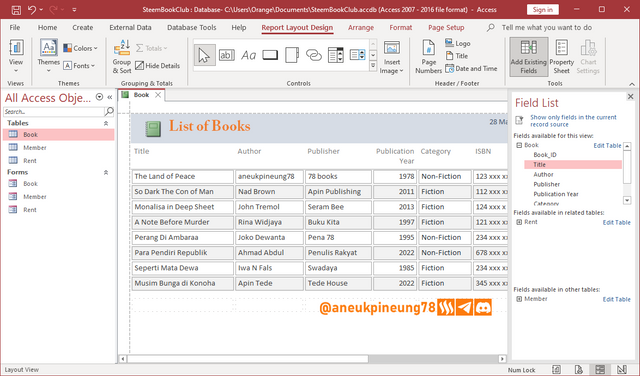Toggle Hide Details option

pyautogui.click(x=158, y=65)
